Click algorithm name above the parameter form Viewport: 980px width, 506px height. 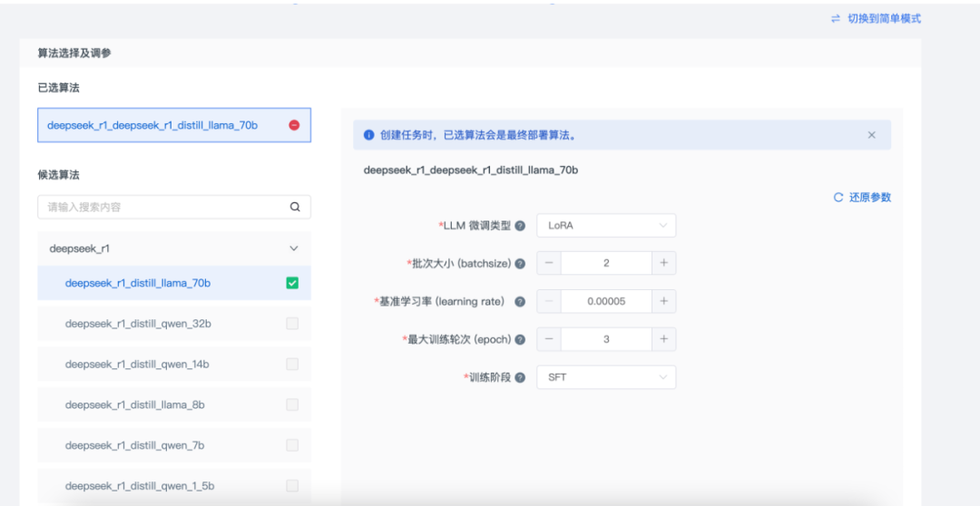[471, 170]
